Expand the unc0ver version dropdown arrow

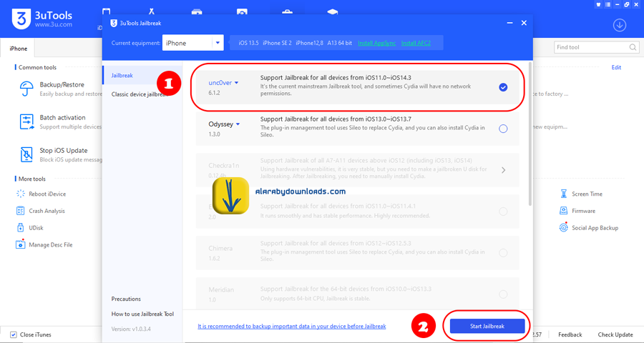pyautogui.click(x=237, y=83)
